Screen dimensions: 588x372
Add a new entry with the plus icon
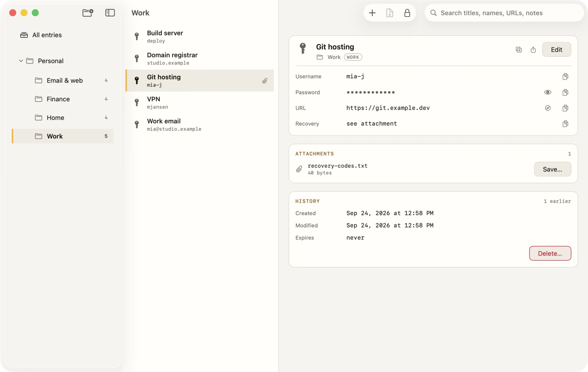[x=372, y=13]
